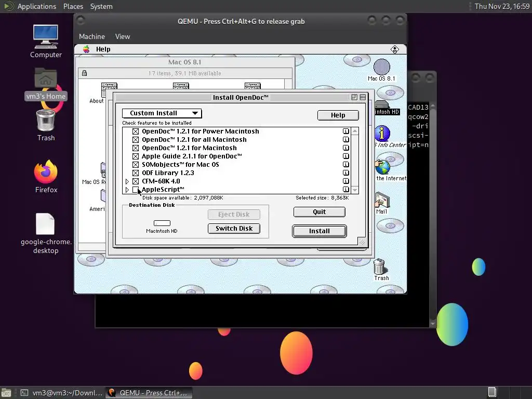Show info for AppleScript
532x399 pixels.
pyautogui.click(x=345, y=189)
